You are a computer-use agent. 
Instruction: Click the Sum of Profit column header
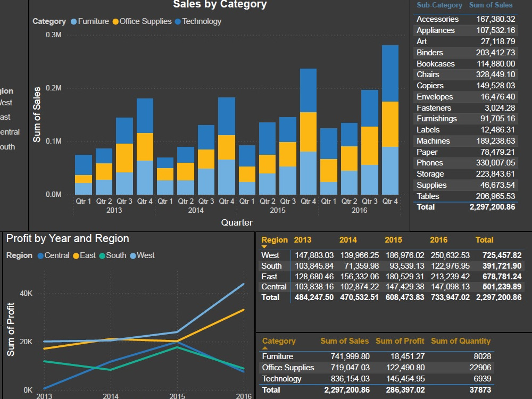point(400,340)
